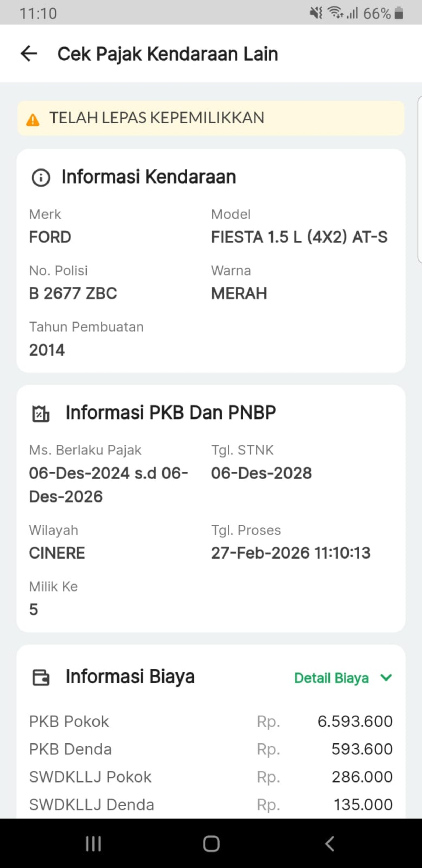Tap the Tgl. STNK date 06-Des-2028

pyautogui.click(x=261, y=473)
